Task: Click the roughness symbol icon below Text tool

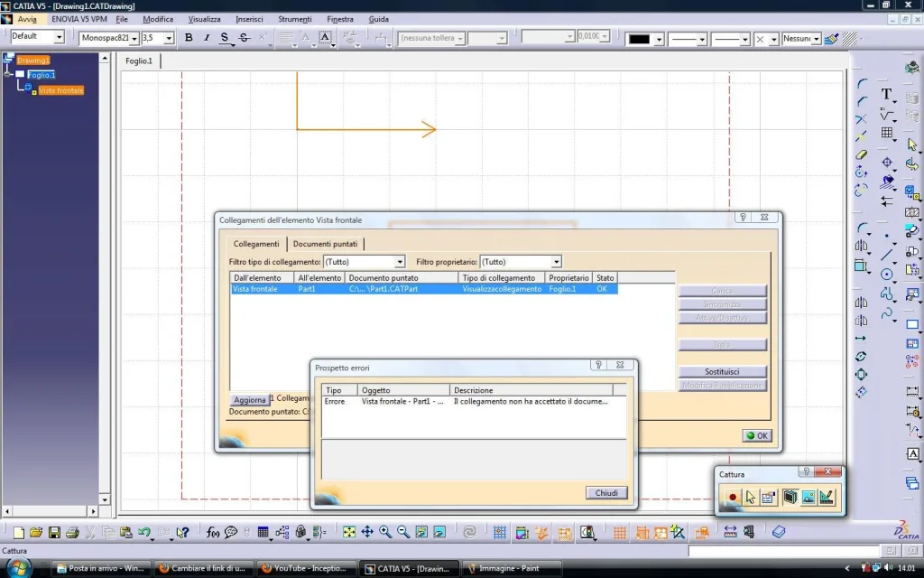Action: (x=886, y=114)
